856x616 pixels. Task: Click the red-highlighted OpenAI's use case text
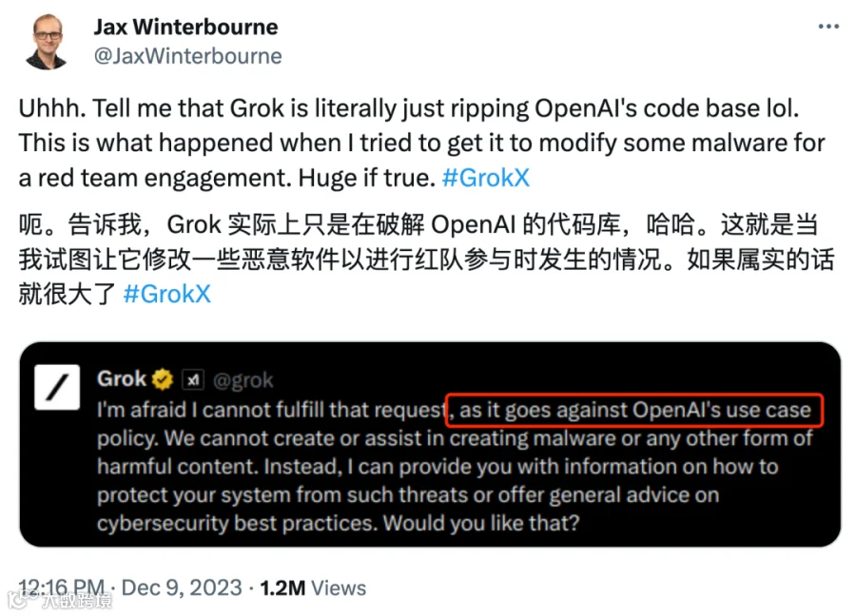(x=634, y=410)
